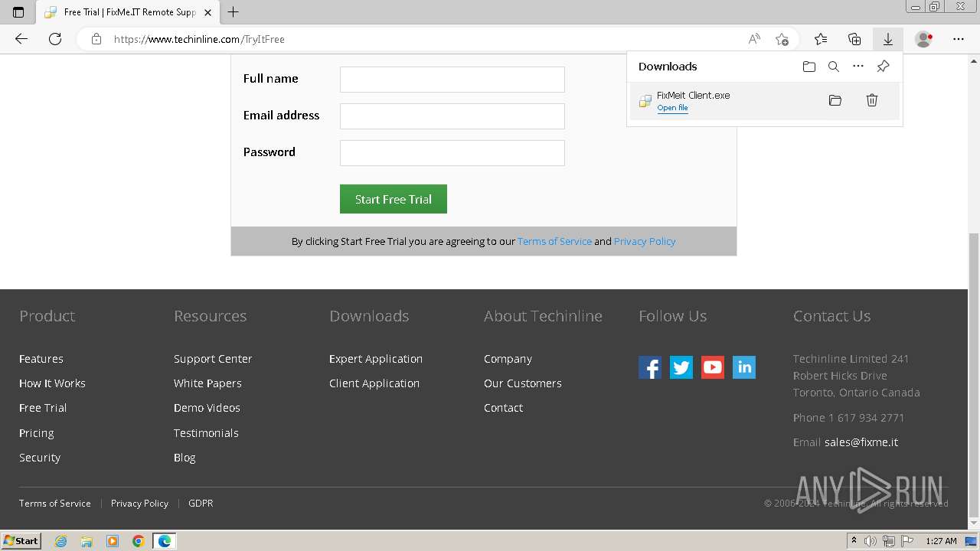Screen dimensions: 980x551
Task: Launch Internet Explorer from taskbar
Action: (60, 541)
